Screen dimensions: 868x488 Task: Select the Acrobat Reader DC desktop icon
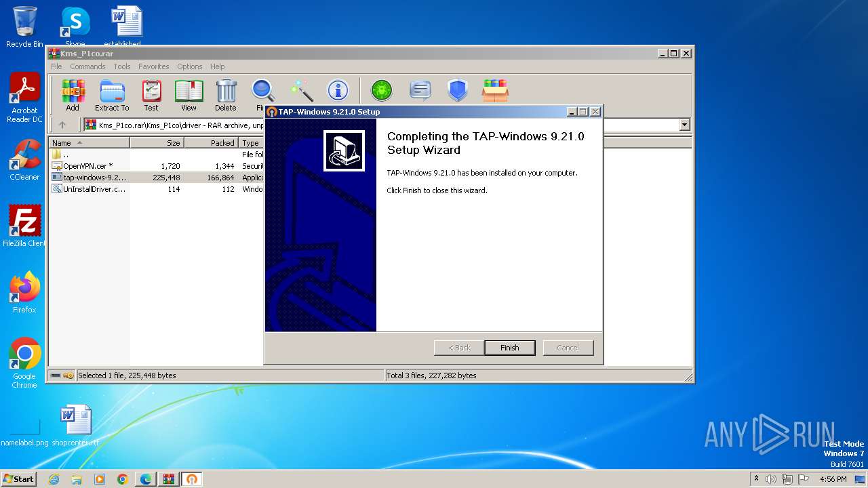point(24,98)
